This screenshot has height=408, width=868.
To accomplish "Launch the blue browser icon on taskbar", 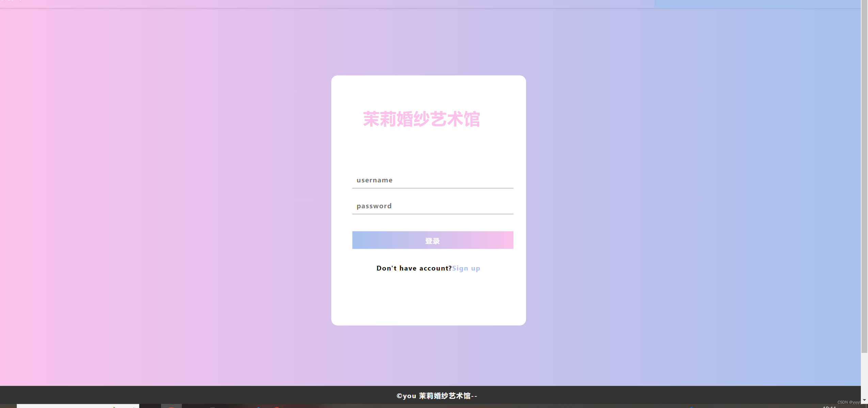I will coord(258,407).
